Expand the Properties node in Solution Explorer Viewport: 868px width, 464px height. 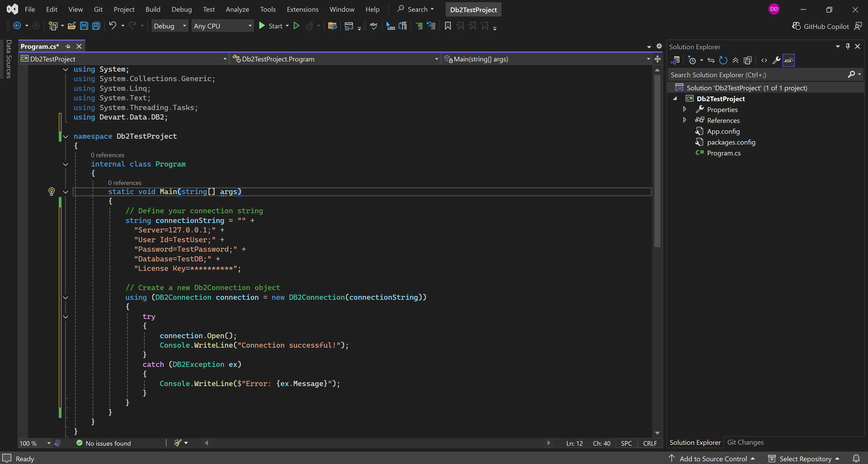pos(684,109)
